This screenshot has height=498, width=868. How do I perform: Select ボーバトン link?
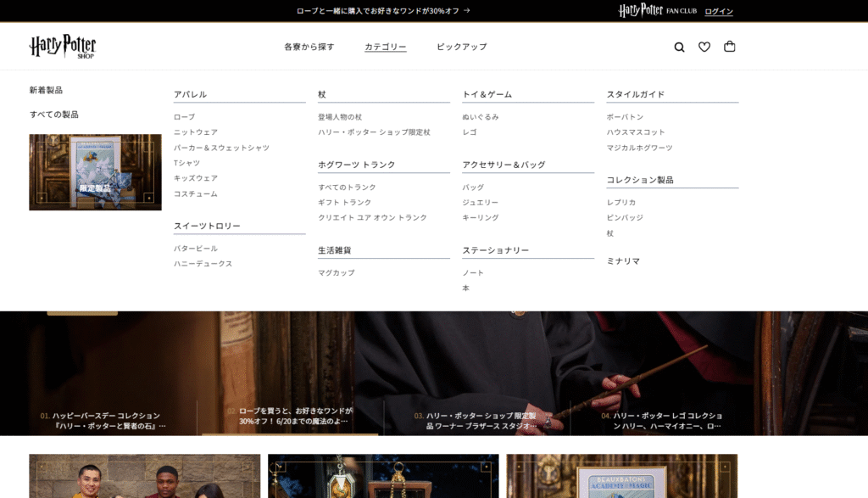tap(625, 117)
